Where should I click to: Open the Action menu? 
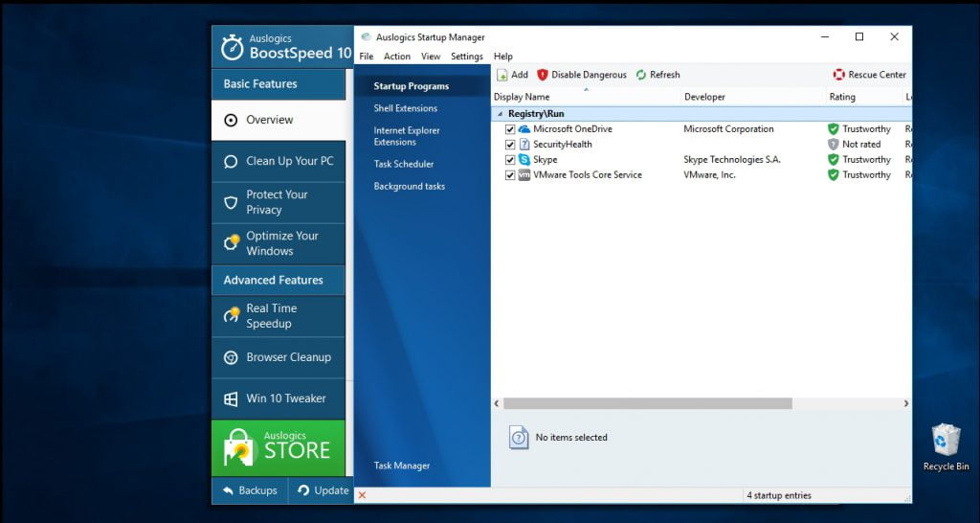click(396, 57)
